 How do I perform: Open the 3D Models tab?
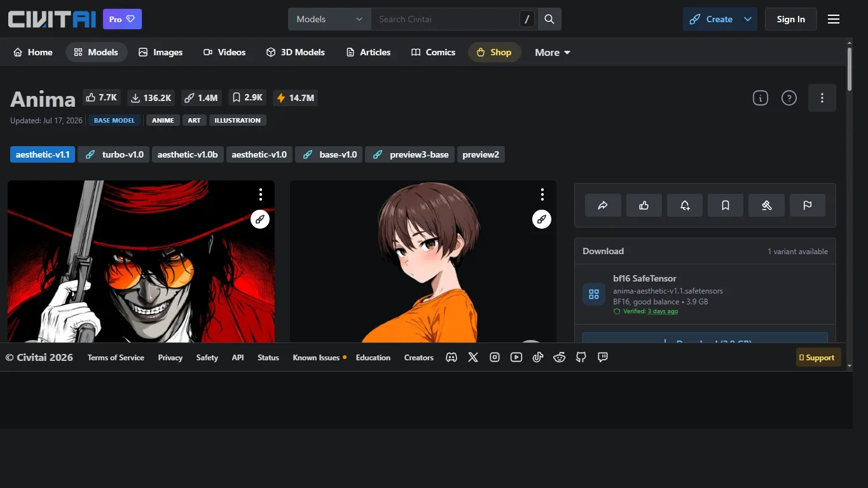point(296,52)
